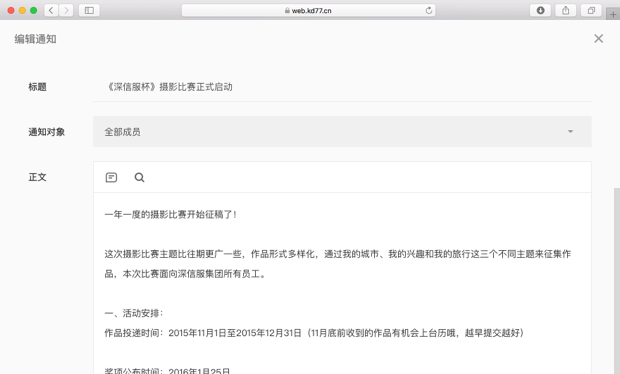
Task: Click the line starting 作品投递时间
Action: pos(315,333)
